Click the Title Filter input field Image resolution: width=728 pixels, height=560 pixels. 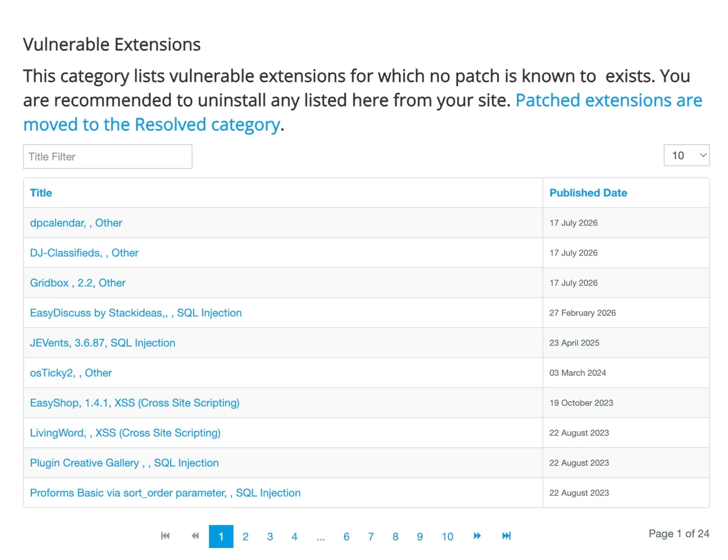tap(107, 156)
